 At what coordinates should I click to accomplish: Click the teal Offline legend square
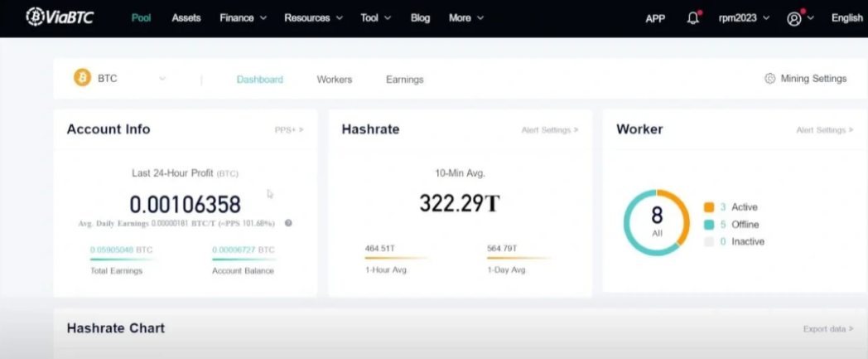(x=708, y=225)
